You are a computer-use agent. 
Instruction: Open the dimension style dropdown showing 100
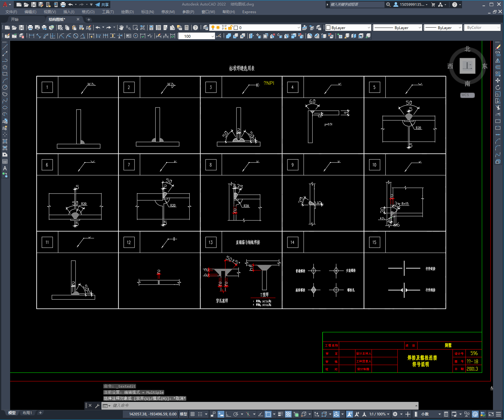(x=197, y=36)
